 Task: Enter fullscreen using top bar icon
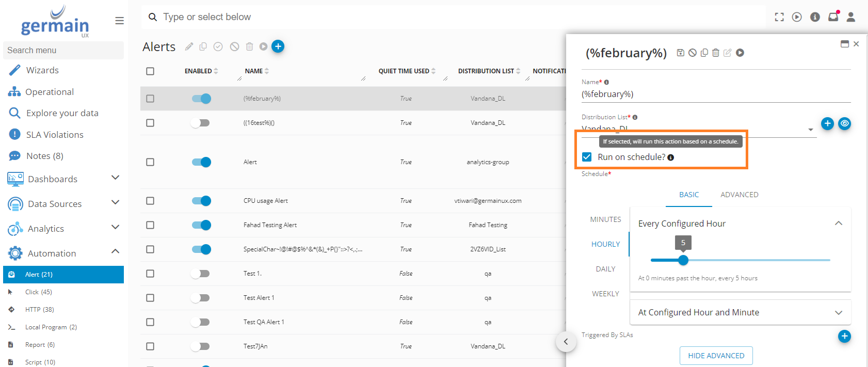click(779, 17)
